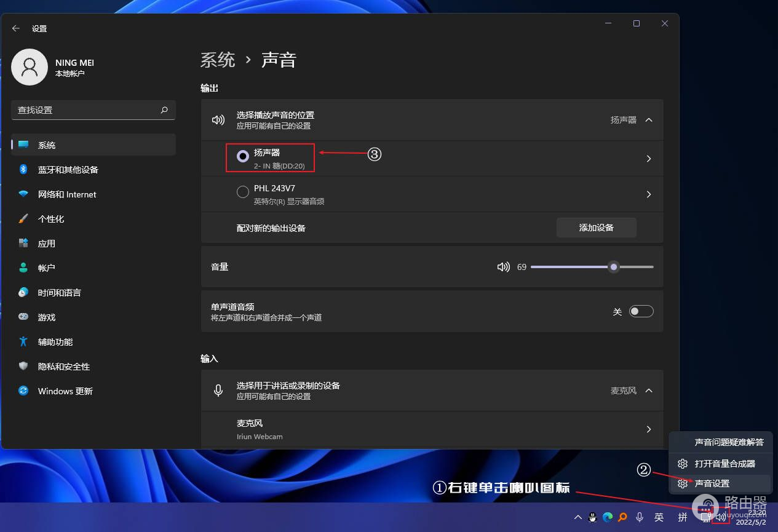Image resolution: width=778 pixels, height=532 pixels.
Task: Click the microphone icon in system tray
Action: (640, 517)
